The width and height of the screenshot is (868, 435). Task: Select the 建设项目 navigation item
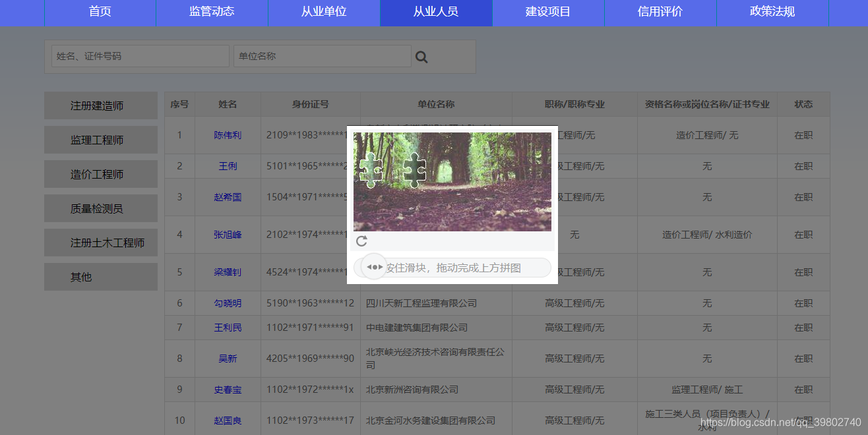pos(548,13)
